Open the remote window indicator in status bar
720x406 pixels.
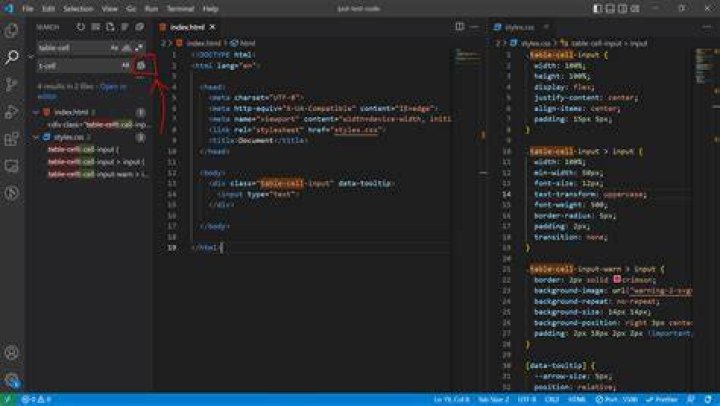coord(7,400)
